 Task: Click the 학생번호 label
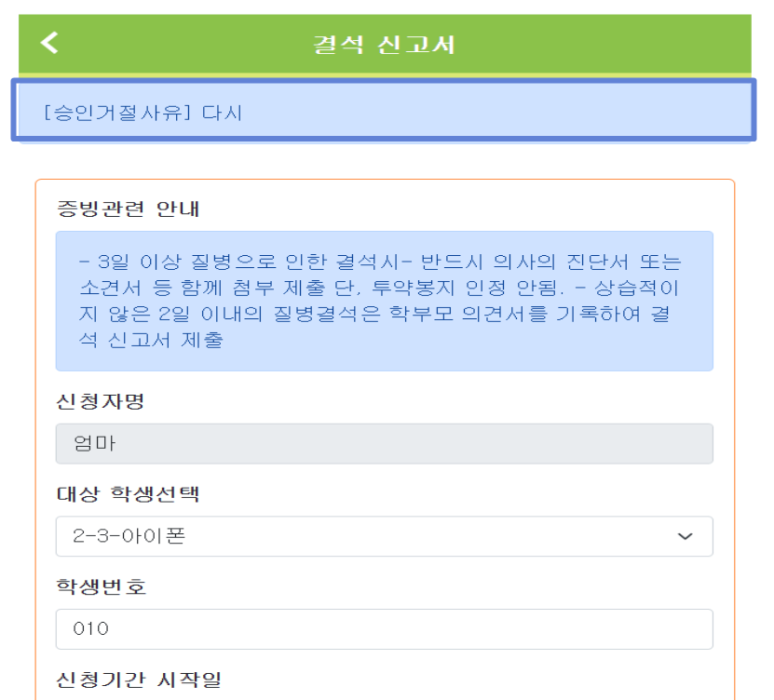(102, 586)
